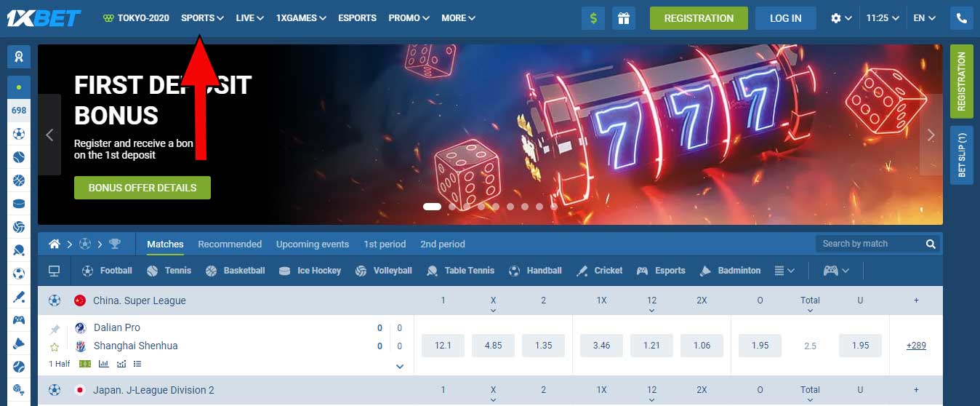Click the search magnifier icon

point(930,244)
